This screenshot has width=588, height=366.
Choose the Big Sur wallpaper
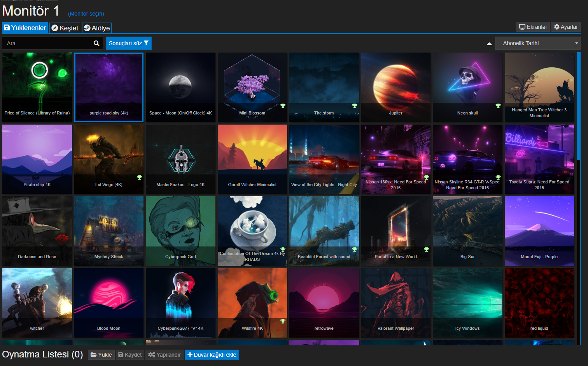click(x=467, y=231)
